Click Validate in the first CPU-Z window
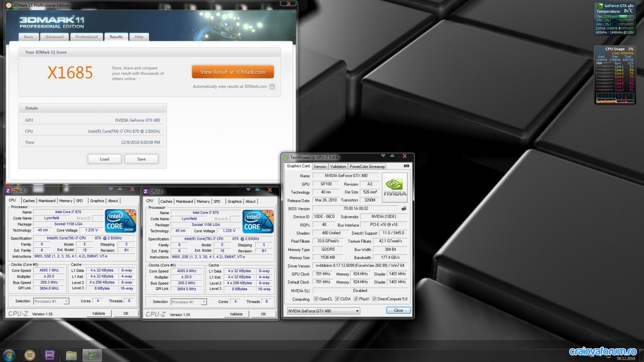Screen dimensions: 644x362 click(99, 313)
